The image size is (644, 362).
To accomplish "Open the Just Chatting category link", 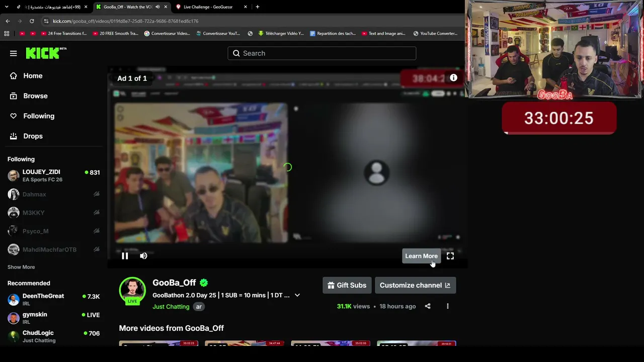I will (x=171, y=307).
